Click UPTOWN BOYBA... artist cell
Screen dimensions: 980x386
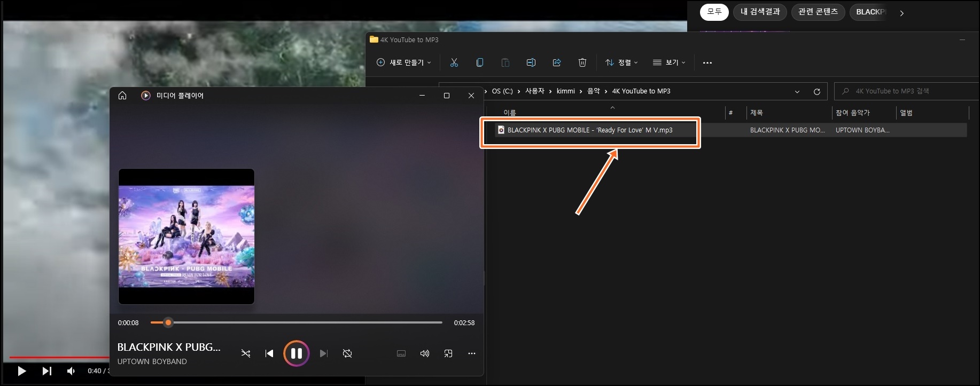tap(862, 130)
